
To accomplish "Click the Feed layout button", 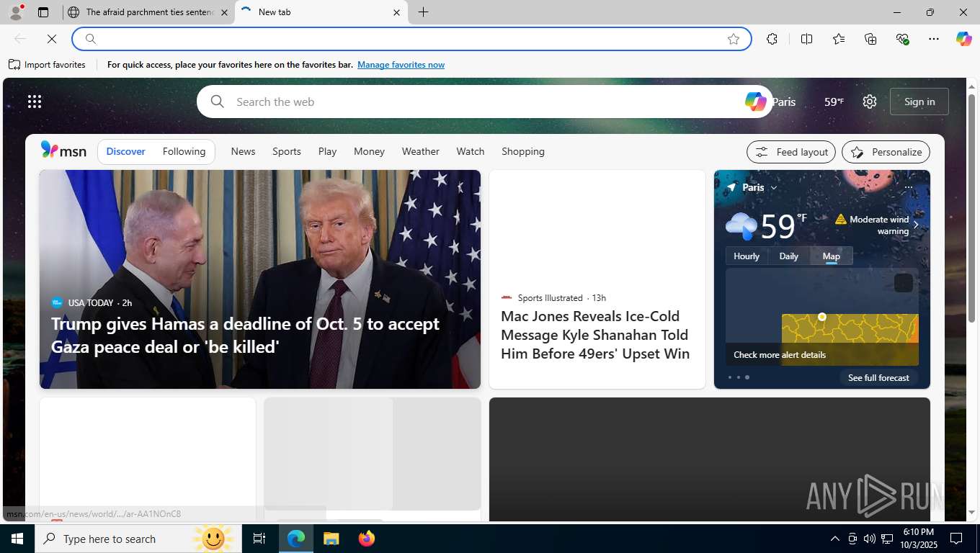I will point(791,152).
